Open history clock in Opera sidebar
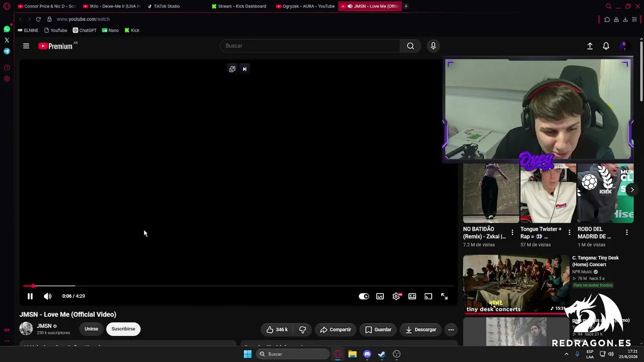 coord(7,67)
